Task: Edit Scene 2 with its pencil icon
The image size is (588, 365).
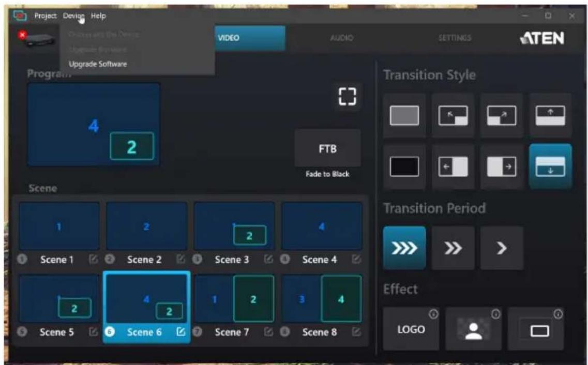Action: point(181,259)
